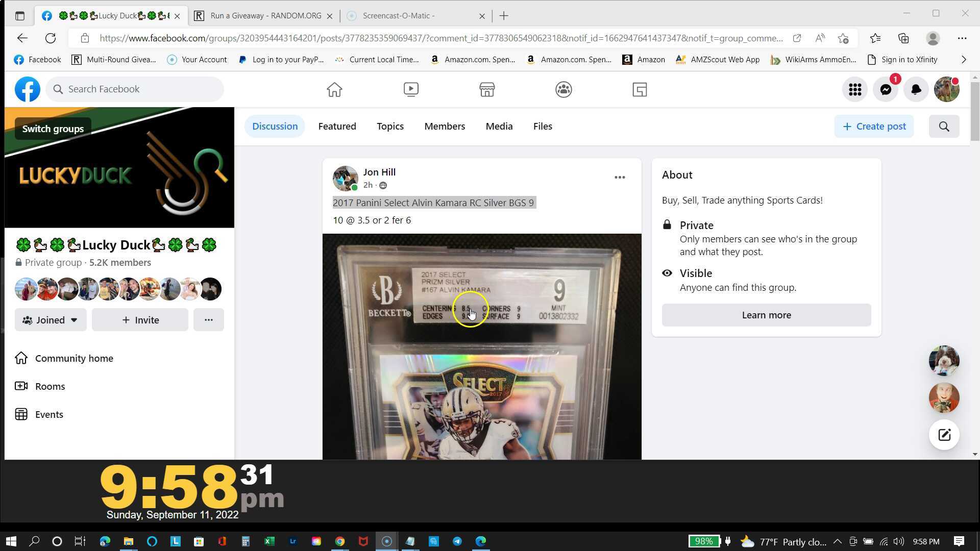Search within the group using the magnifier button

pyautogui.click(x=944, y=127)
